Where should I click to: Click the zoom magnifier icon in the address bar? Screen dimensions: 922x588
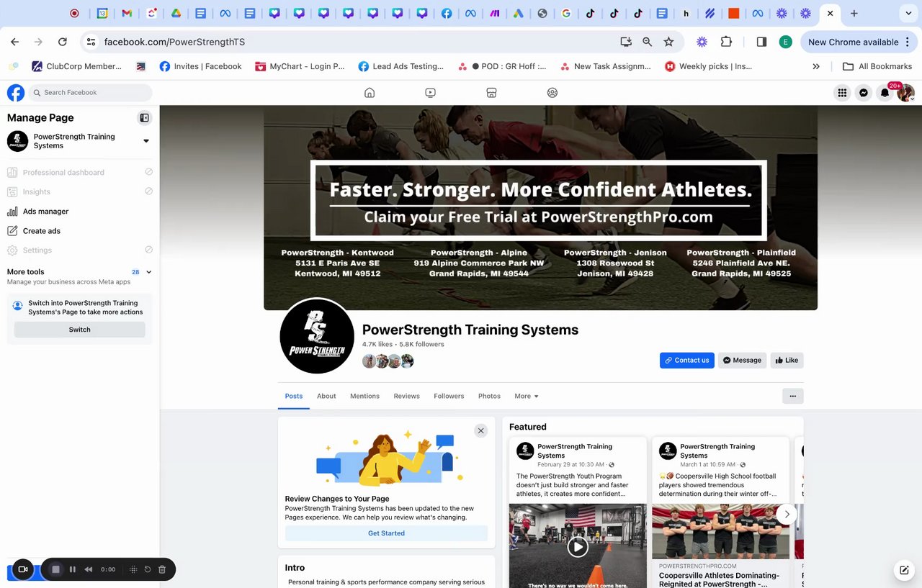[647, 42]
